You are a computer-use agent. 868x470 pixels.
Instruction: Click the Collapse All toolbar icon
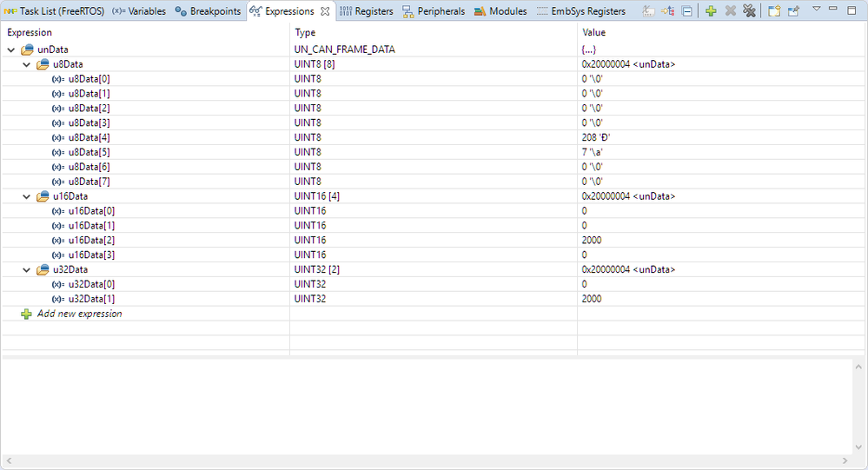[687, 11]
